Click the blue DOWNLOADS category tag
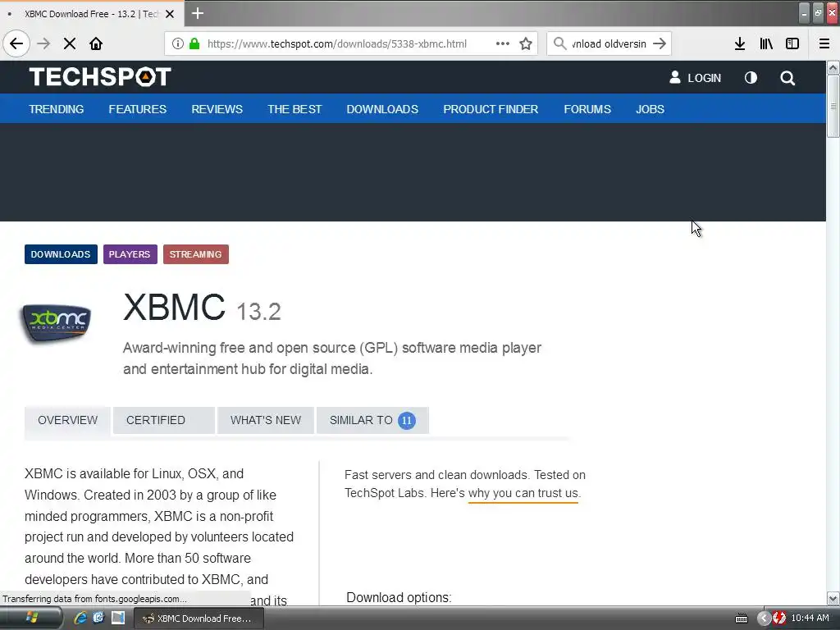840x630 pixels. (x=61, y=254)
